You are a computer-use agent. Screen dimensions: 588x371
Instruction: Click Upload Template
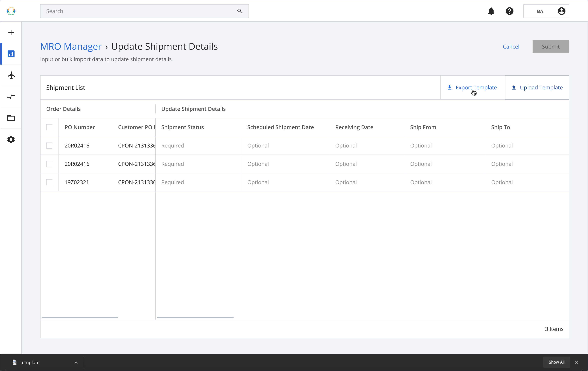click(537, 87)
